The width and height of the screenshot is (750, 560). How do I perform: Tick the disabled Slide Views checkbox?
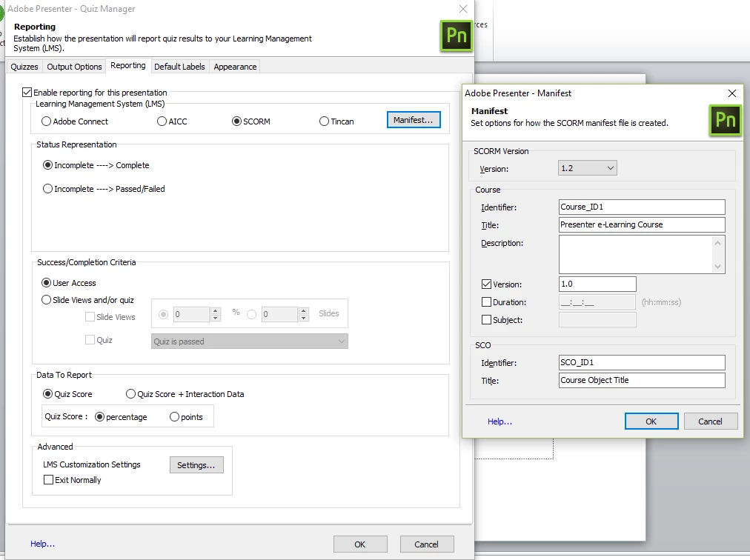pyautogui.click(x=90, y=316)
